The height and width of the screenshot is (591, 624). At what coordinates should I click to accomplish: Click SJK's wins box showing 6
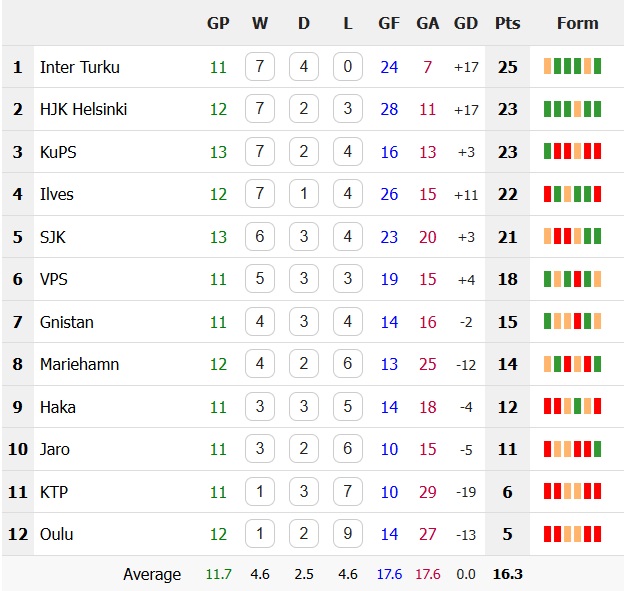[x=260, y=236]
